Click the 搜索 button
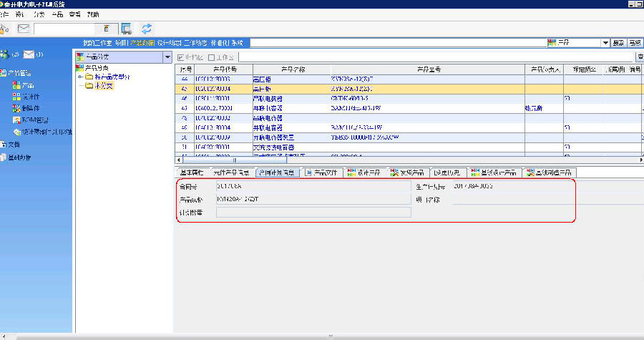Viewport: 644px width, 340px height. pyautogui.click(x=619, y=43)
